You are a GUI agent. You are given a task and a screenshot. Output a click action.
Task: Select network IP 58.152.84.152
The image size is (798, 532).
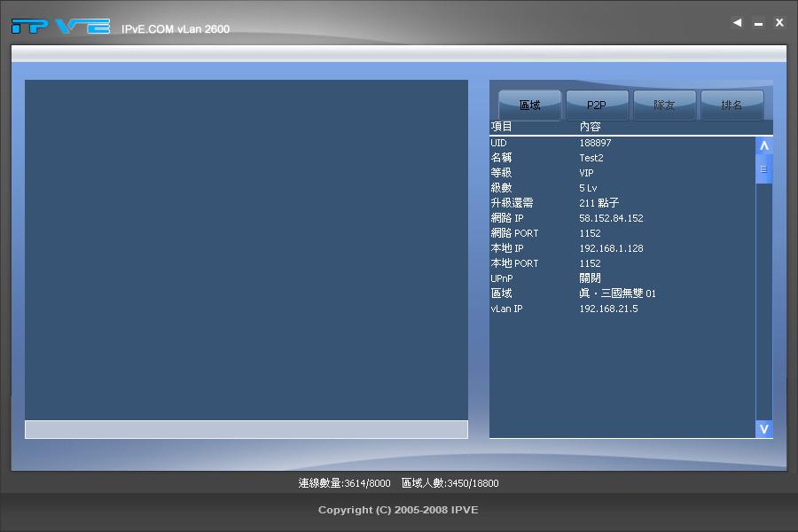point(611,218)
